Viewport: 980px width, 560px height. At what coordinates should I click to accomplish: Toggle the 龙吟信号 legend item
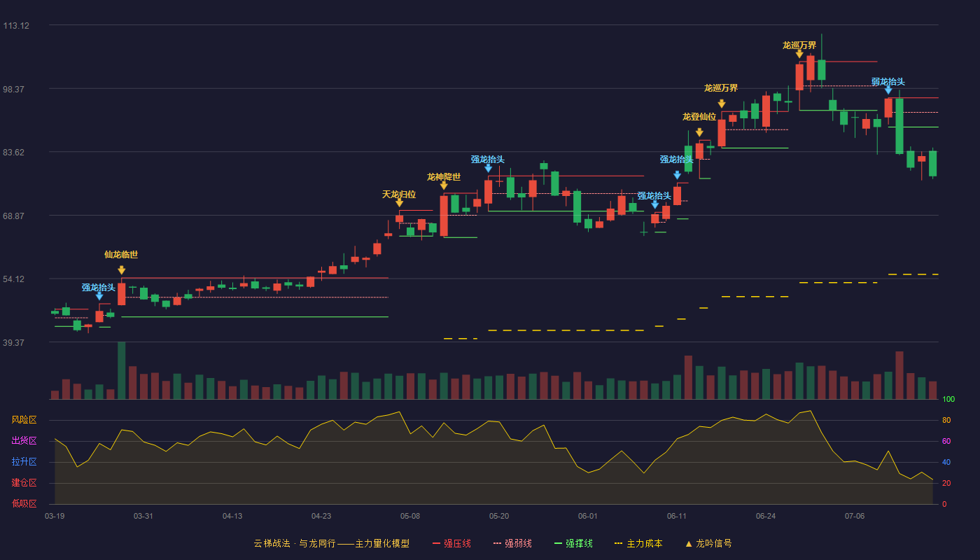[x=708, y=543]
